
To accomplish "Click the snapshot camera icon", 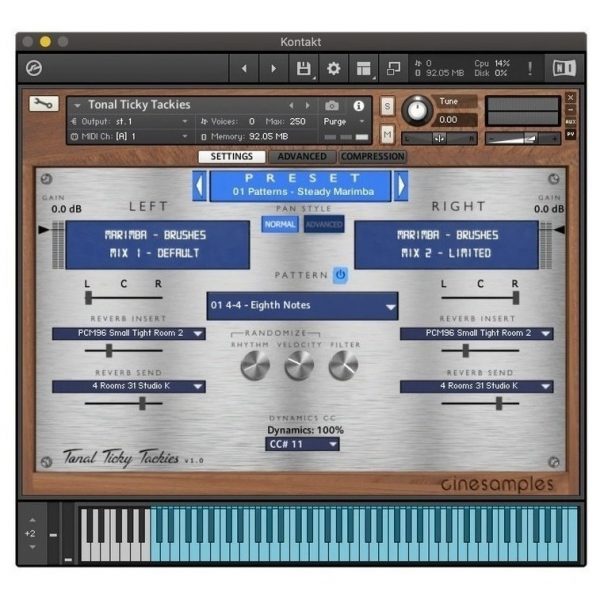I will [331, 106].
